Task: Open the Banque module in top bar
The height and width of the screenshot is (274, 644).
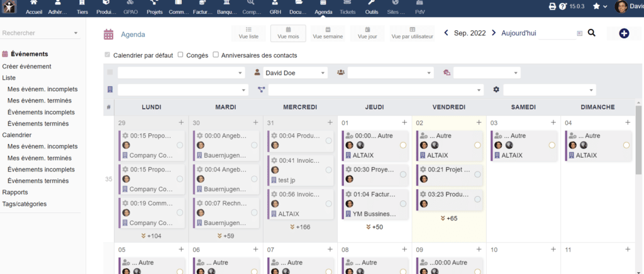Action: [225, 8]
